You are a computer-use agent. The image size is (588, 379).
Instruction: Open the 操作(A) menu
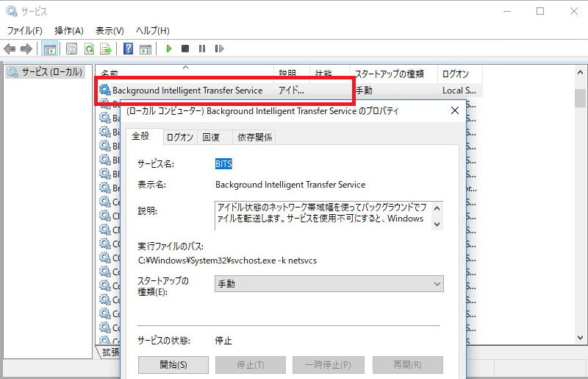coord(69,31)
